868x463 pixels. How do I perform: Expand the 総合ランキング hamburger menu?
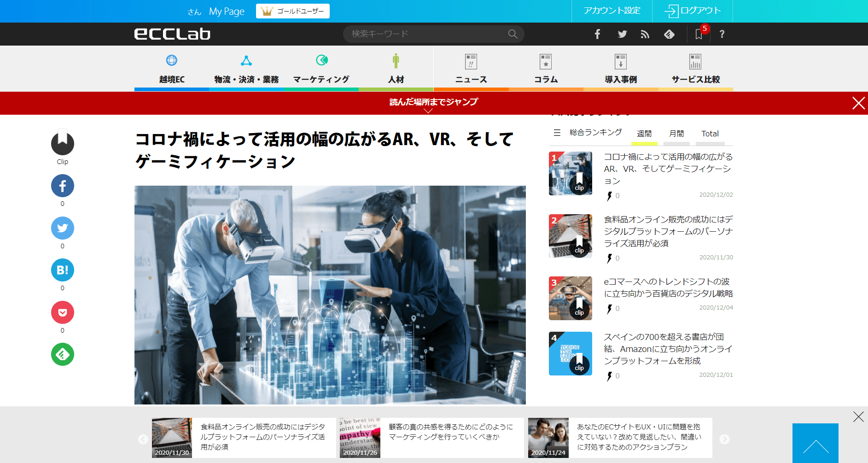557,133
